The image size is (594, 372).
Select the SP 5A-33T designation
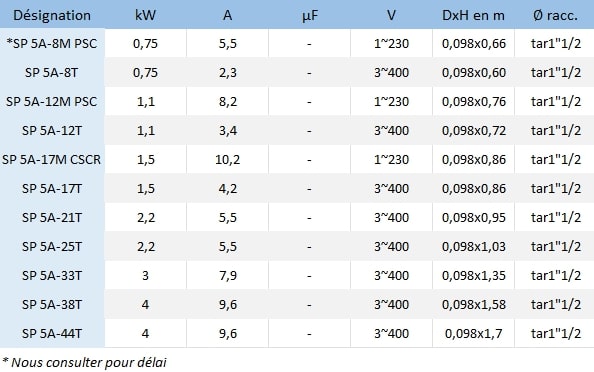click(52, 275)
